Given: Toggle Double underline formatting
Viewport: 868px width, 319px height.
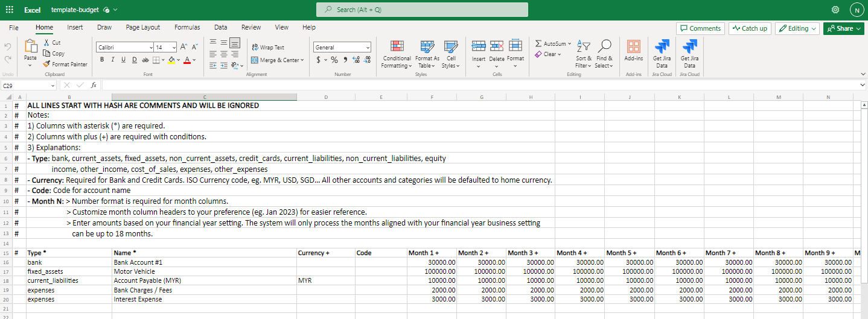Looking at the screenshot, I should tap(134, 60).
